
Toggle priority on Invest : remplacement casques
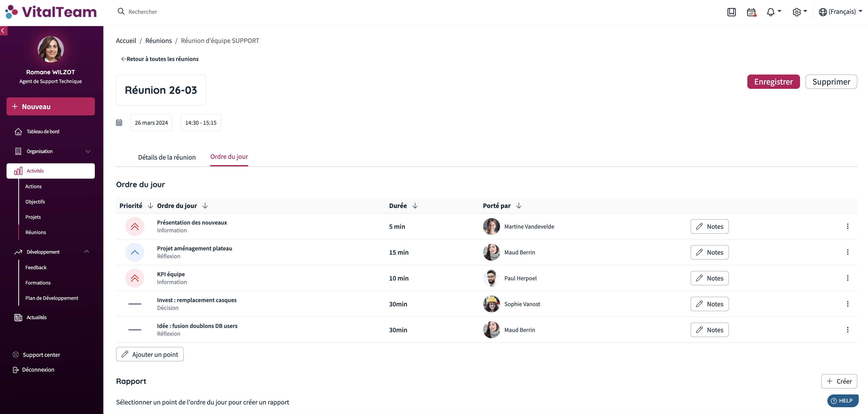point(134,304)
